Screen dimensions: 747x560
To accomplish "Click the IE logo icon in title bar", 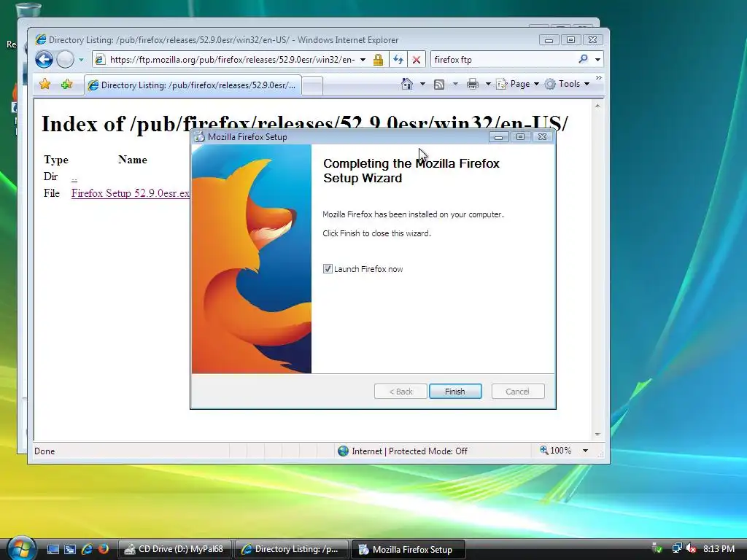I will point(41,39).
